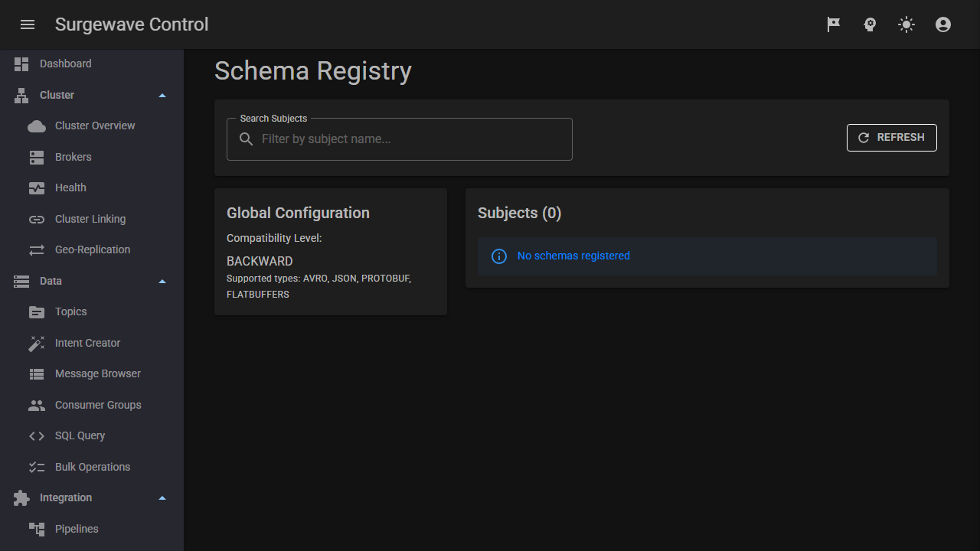980x551 pixels.
Task: Click the Cluster Overview cloud icon
Action: [x=37, y=126]
